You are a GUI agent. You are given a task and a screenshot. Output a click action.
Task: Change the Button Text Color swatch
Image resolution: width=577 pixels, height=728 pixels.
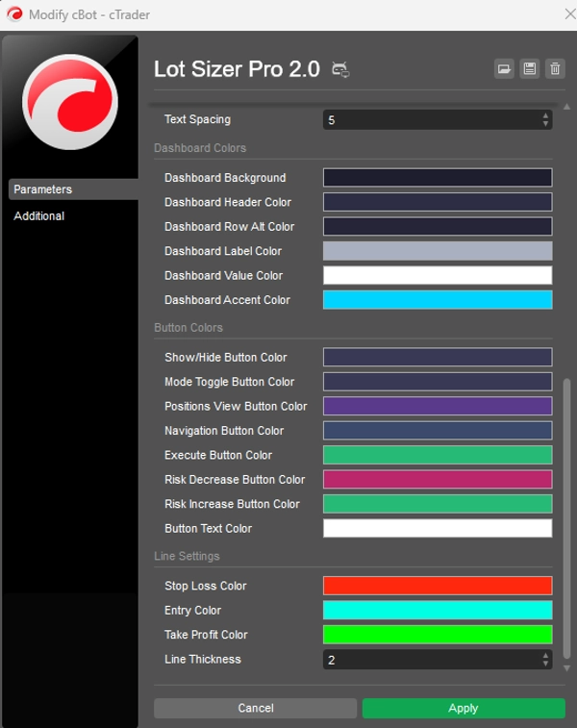(438, 528)
